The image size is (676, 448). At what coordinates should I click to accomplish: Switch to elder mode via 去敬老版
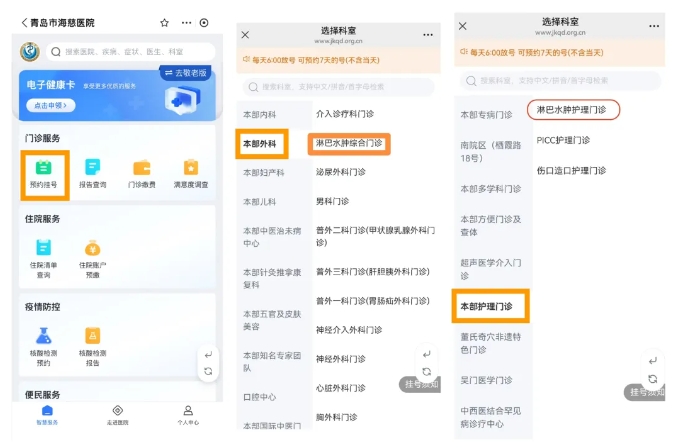[187, 73]
